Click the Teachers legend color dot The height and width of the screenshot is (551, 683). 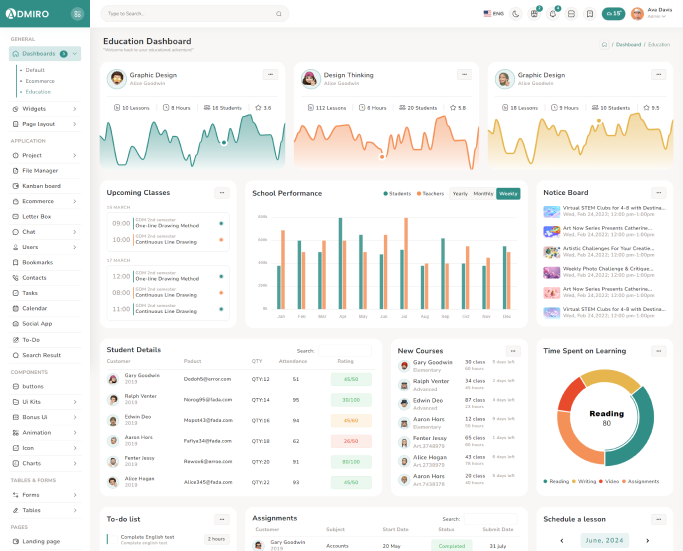coord(418,193)
